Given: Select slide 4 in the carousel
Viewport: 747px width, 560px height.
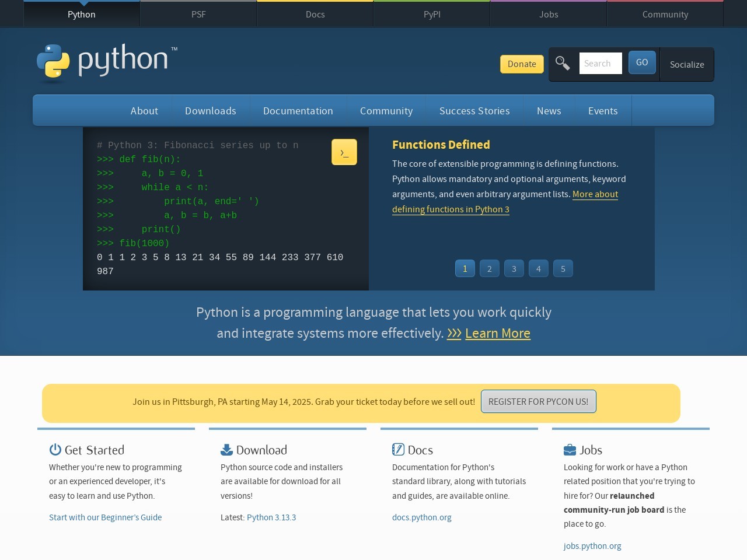Looking at the screenshot, I should 539,268.
